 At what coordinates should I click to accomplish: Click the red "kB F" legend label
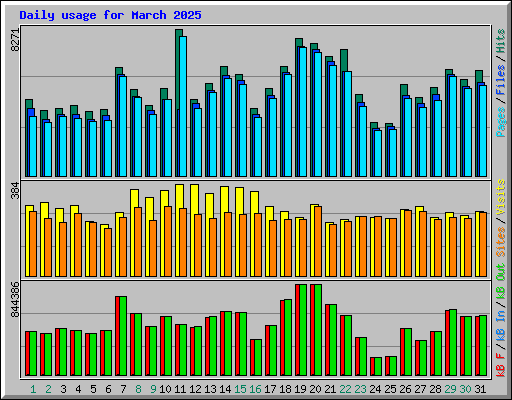(501, 364)
